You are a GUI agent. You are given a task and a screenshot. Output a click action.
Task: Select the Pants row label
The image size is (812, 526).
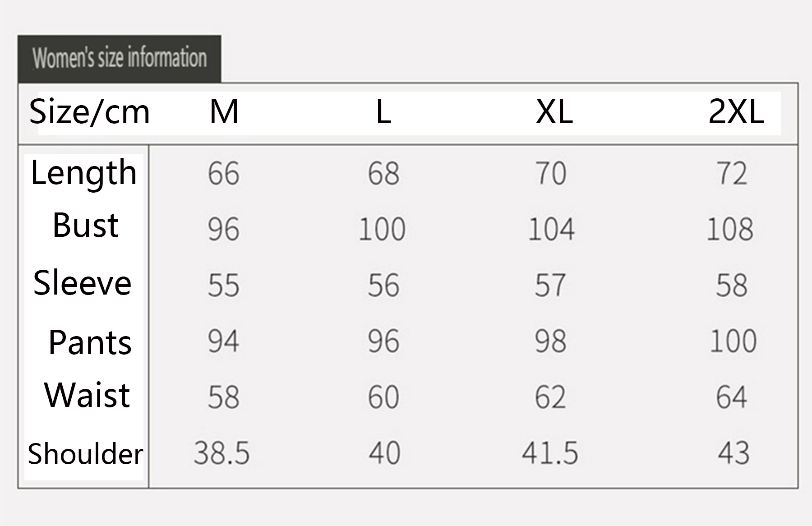coord(90,342)
